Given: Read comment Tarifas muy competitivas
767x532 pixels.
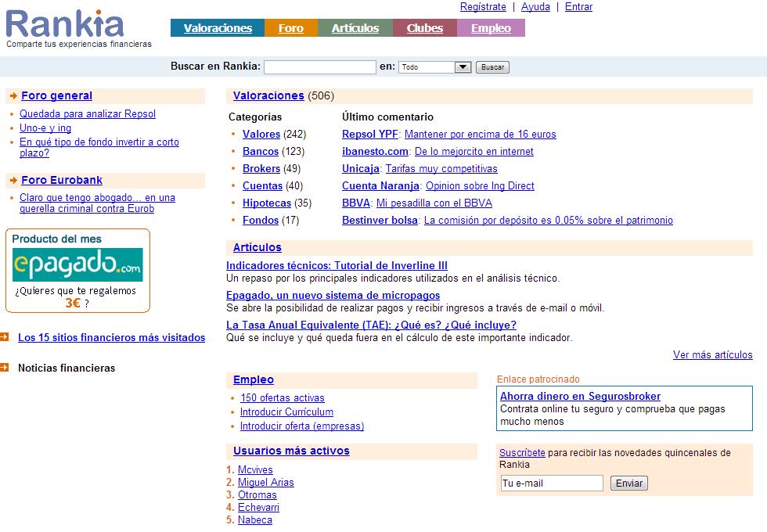Looking at the screenshot, I should (441, 169).
